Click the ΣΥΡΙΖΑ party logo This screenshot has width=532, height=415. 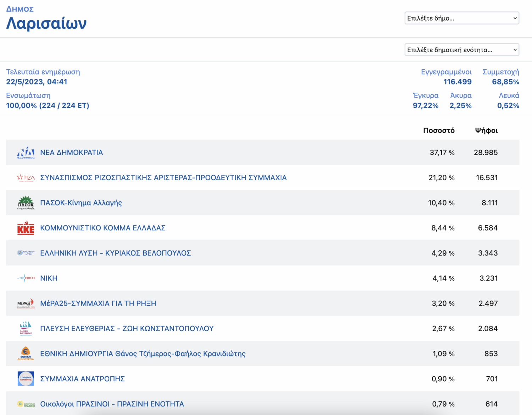point(26,178)
